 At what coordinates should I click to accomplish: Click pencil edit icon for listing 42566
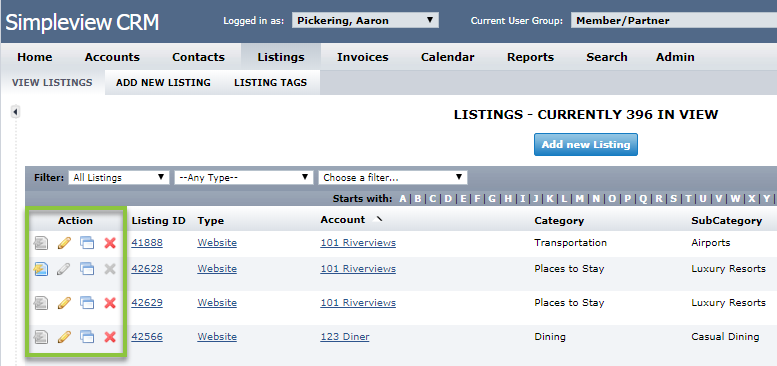(x=64, y=337)
